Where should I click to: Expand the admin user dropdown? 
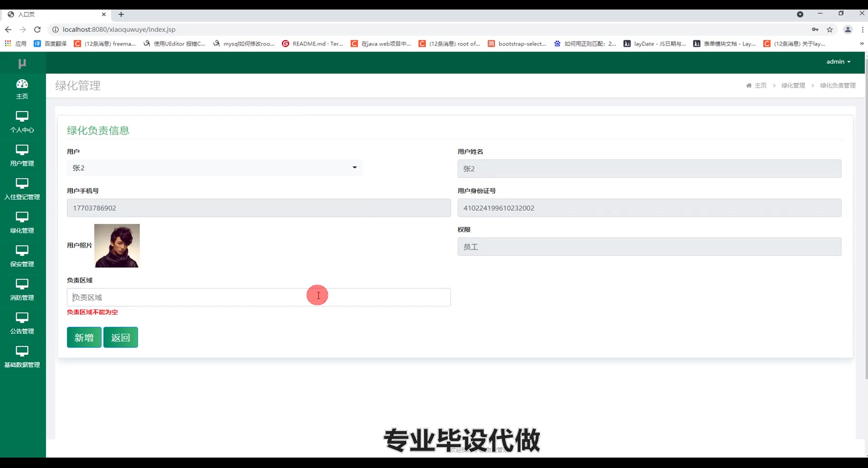click(x=838, y=61)
